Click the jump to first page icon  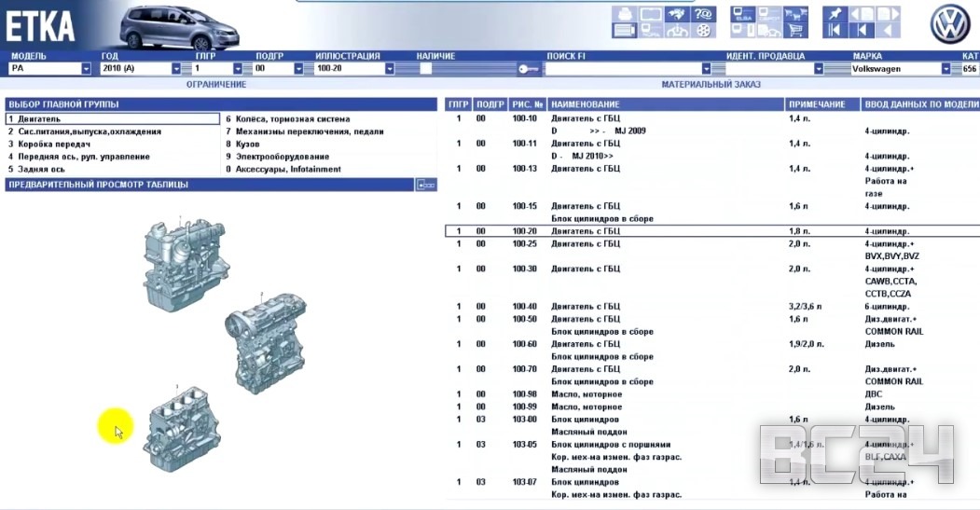coord(835,31)
